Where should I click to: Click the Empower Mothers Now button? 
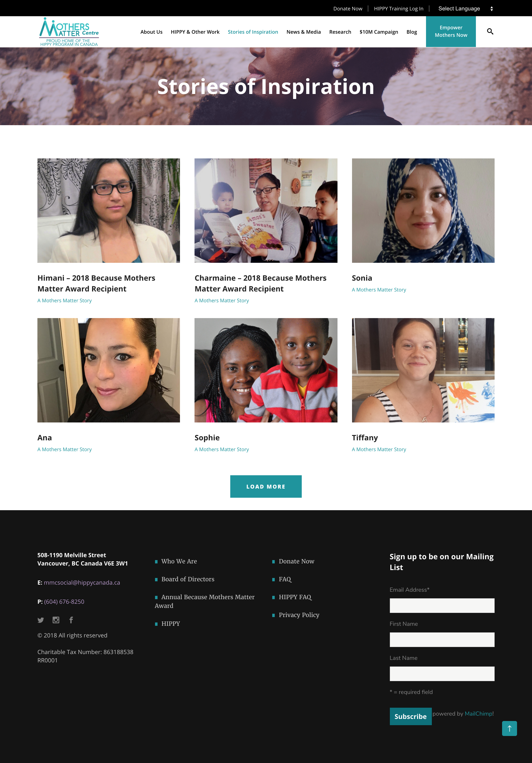[451, 32]
